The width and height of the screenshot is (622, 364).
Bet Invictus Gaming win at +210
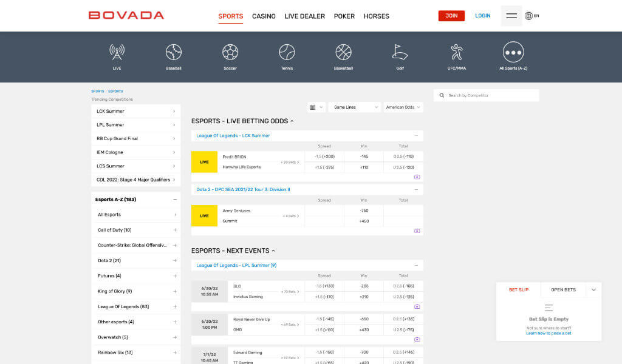(x=364, y=297)
